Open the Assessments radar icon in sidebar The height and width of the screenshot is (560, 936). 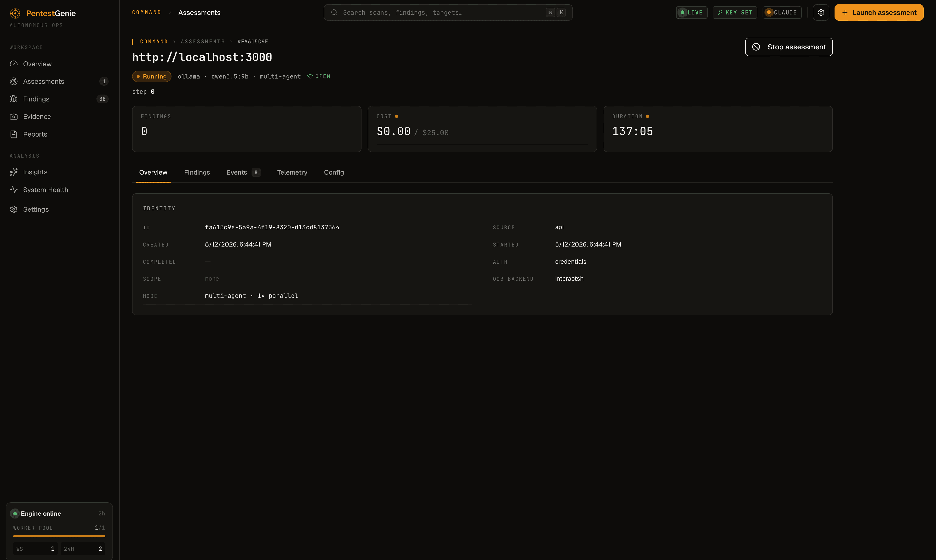click(x=14, y=82)
